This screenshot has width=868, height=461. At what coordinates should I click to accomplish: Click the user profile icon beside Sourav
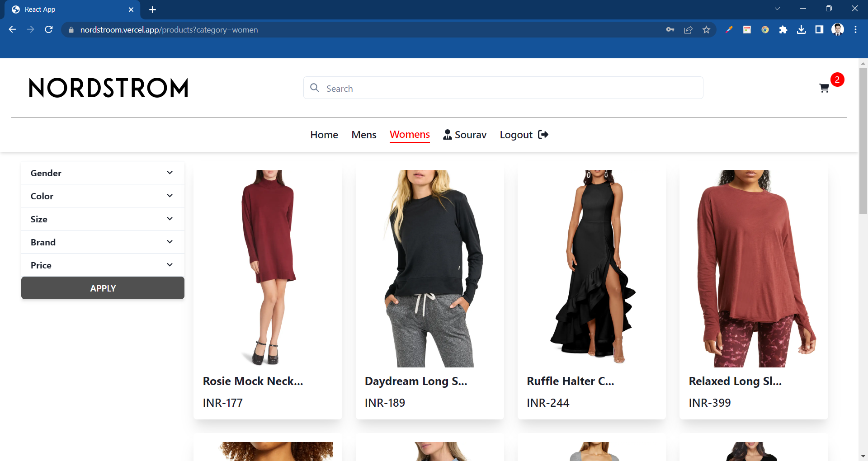click(x=448, y=134)
